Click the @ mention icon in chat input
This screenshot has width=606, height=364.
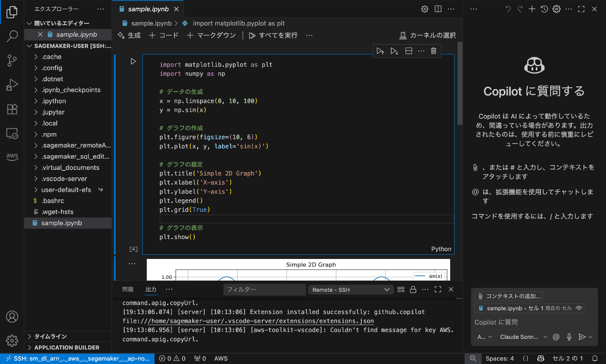click(x=556, y=337)
